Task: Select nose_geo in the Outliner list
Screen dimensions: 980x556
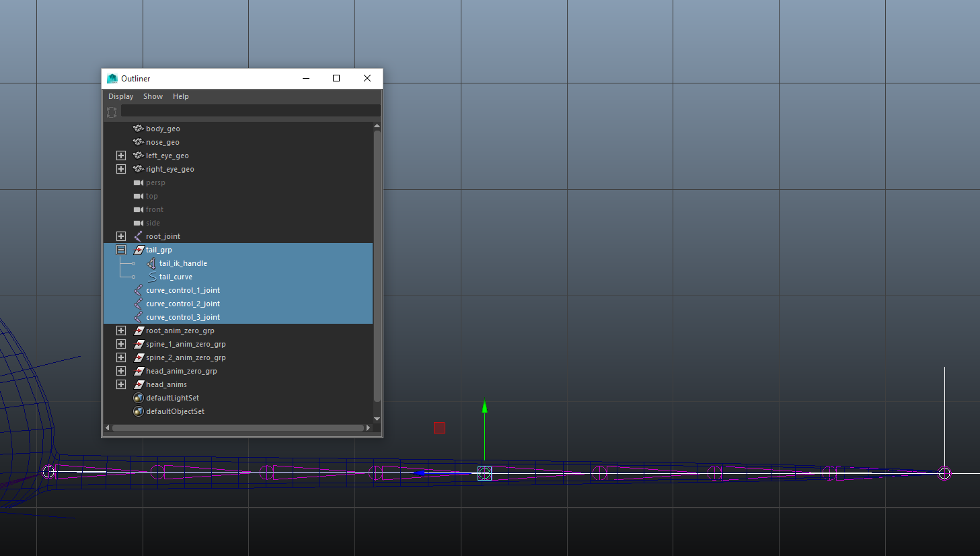Action: [x=163, y=142]
